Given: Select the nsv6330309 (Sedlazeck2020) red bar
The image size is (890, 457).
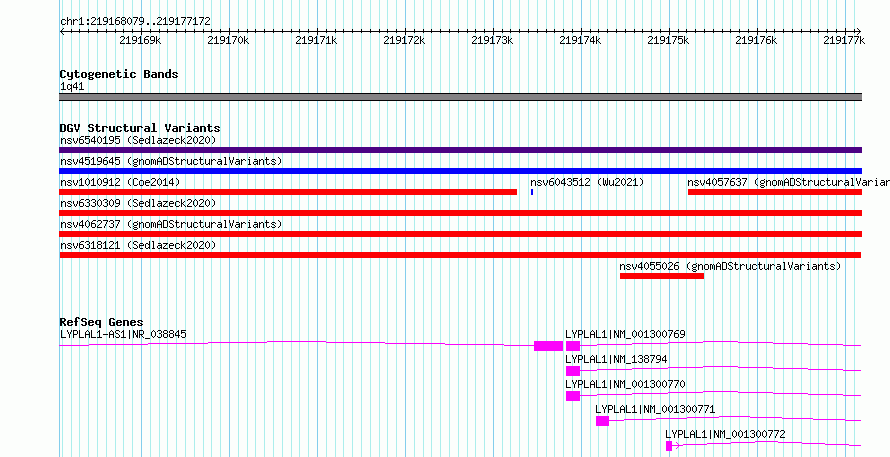Looking at the screenshot, I should coord(460,213).
